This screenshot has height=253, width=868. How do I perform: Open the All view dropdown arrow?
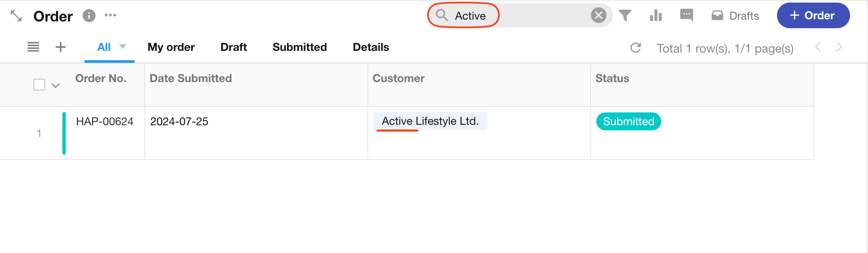pyautogui.click(x=123, y=47)
